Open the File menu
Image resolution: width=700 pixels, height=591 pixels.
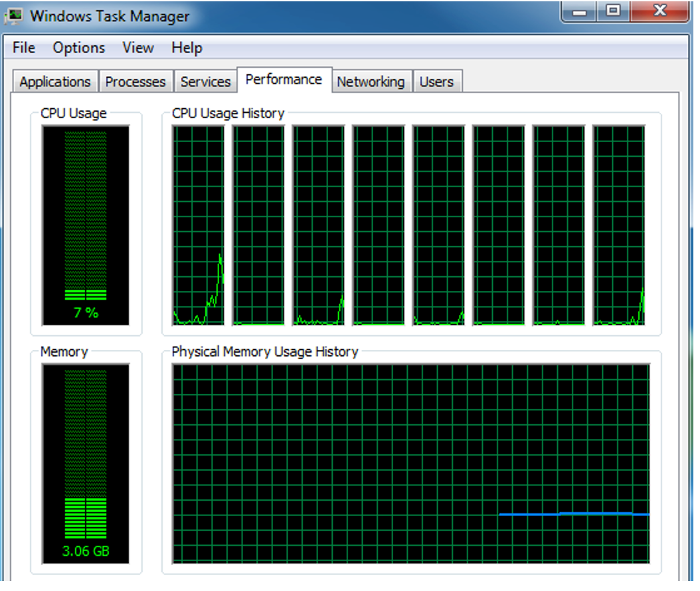click(24, 47)
